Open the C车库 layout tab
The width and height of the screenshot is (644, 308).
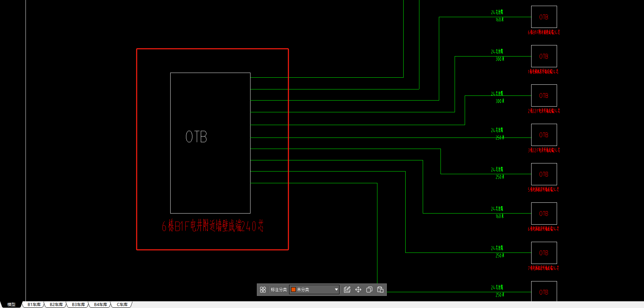point(122,305)
